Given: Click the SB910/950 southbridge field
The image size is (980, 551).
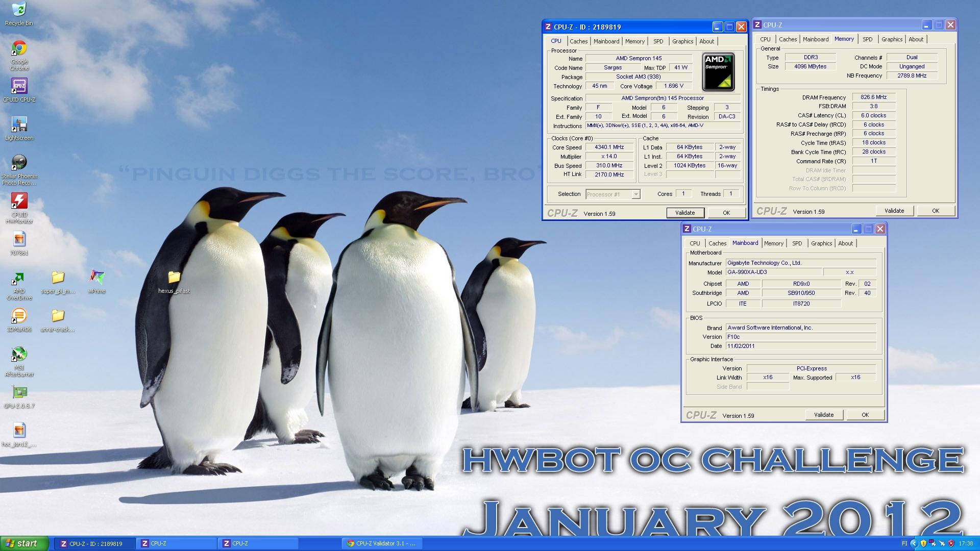Looking at the screenshot, I should coord(801,293).
